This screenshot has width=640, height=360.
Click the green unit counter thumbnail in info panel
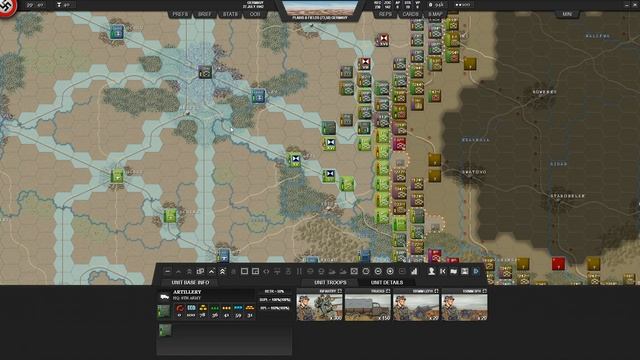pyautogui.click(x=164, y=311)
